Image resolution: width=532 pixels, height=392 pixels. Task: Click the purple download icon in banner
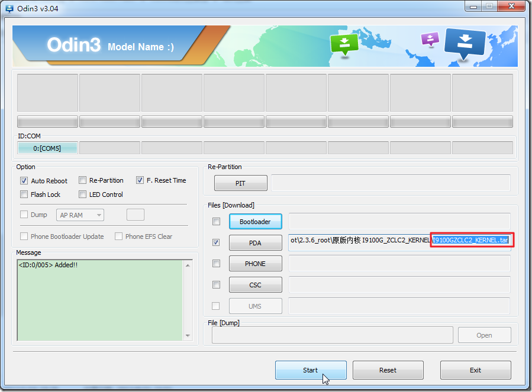pyautogui.click(x=430, y=38)
